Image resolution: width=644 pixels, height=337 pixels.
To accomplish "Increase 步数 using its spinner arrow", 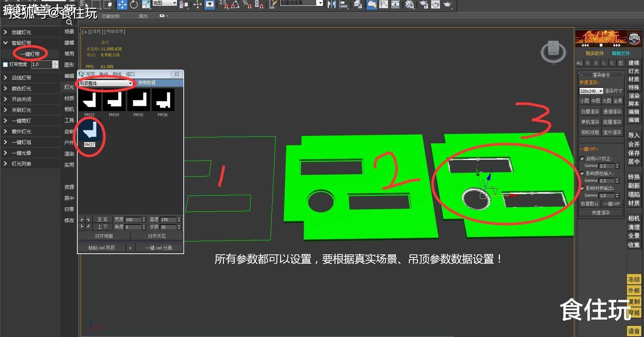I will 178,225.
